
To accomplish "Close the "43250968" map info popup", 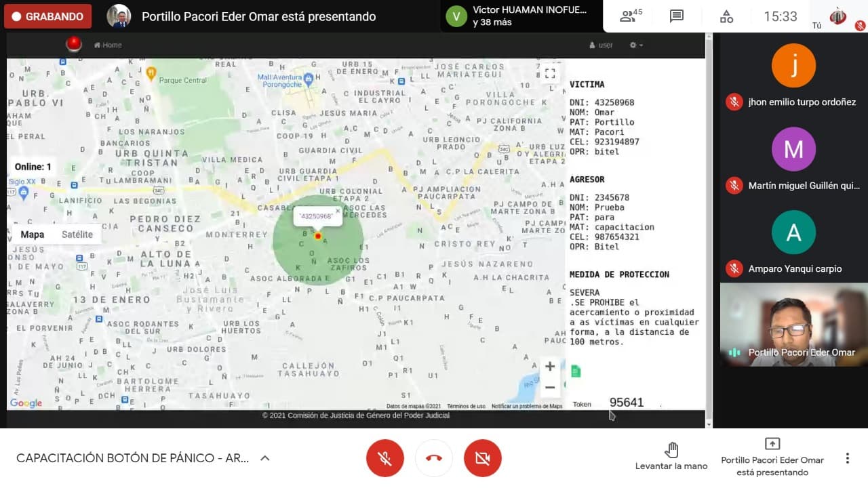I will [x=338, y=211].
